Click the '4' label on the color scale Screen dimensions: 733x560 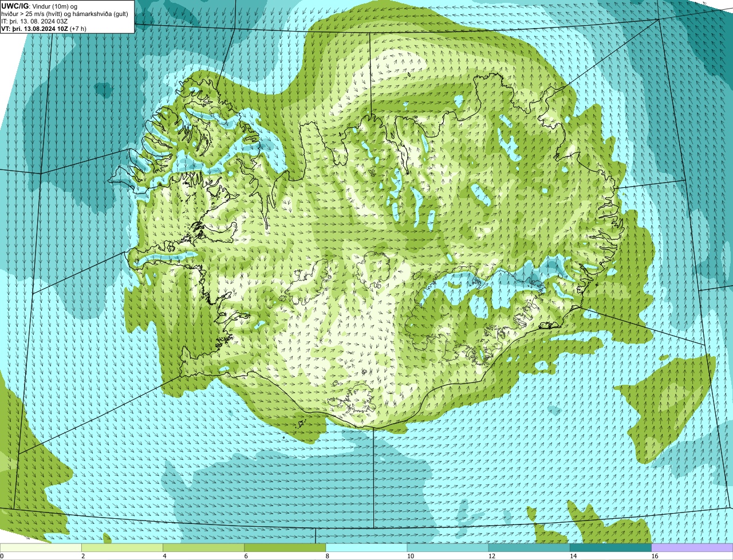[164, 556]
